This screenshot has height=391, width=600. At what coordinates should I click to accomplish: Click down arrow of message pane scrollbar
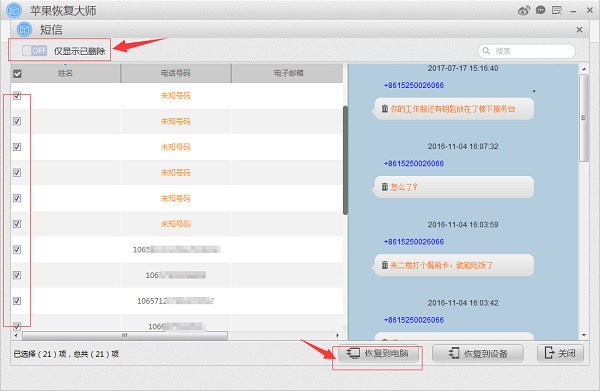(584, 335)
